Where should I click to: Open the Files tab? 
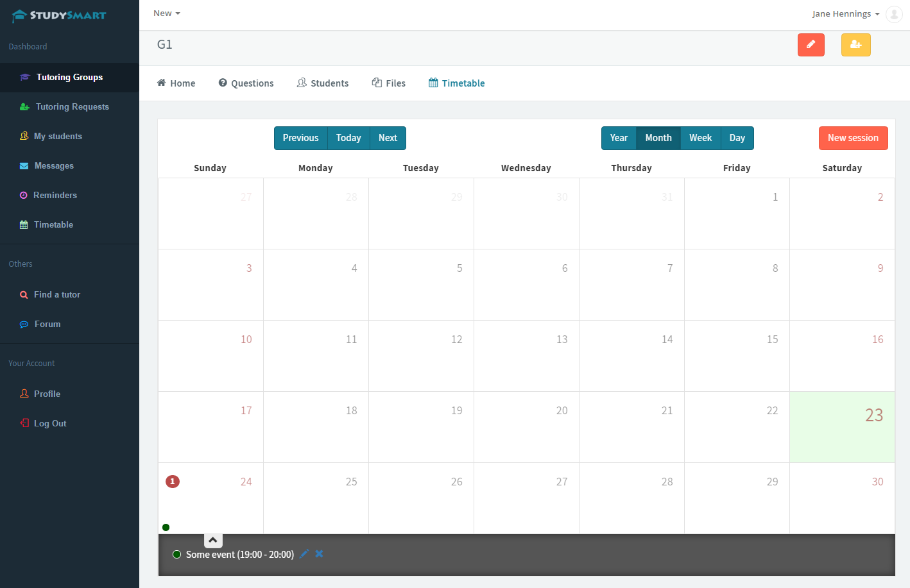(x=388, y=83)
